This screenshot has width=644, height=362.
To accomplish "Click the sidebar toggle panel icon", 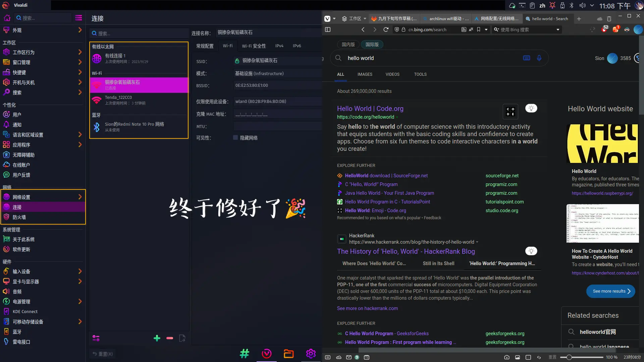I will pos(328,29).
